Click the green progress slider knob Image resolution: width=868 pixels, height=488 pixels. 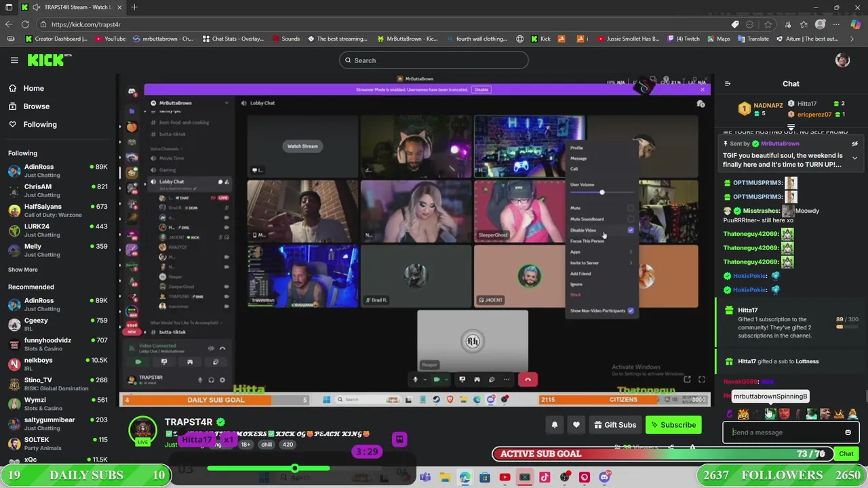coord(294,468)
